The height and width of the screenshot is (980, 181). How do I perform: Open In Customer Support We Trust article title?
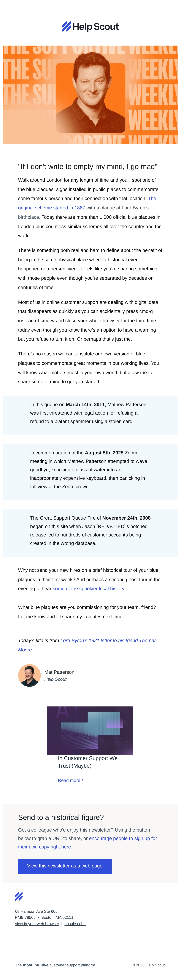click(87, 762)
